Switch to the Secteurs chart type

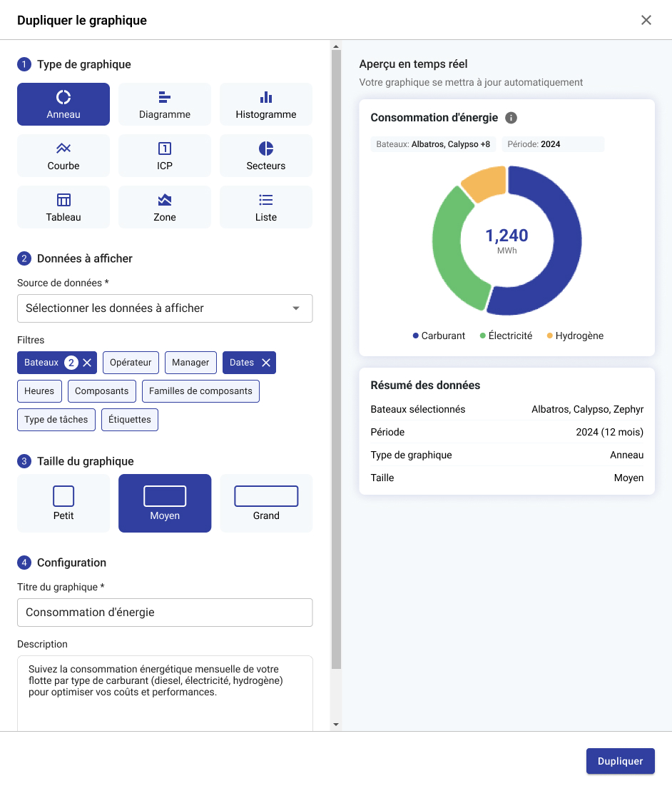click(265, 156)
